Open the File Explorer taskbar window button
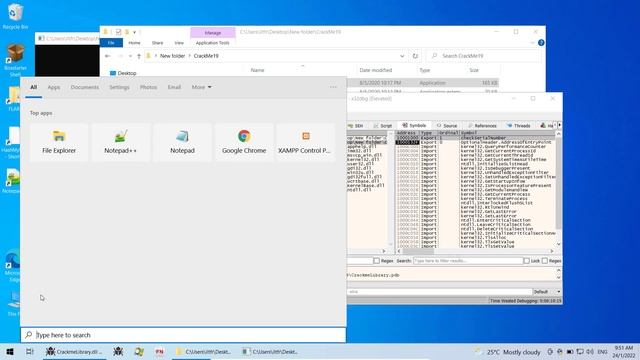 click(203, 351)
